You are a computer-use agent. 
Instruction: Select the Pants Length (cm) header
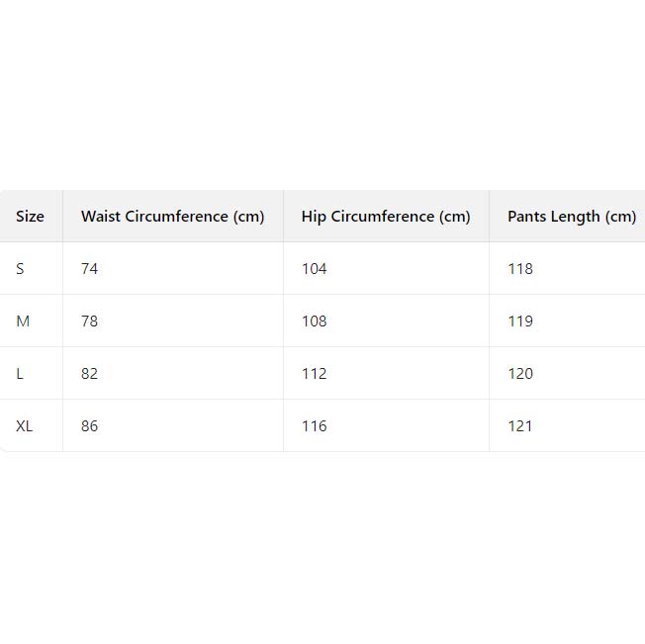coord(572,217)
